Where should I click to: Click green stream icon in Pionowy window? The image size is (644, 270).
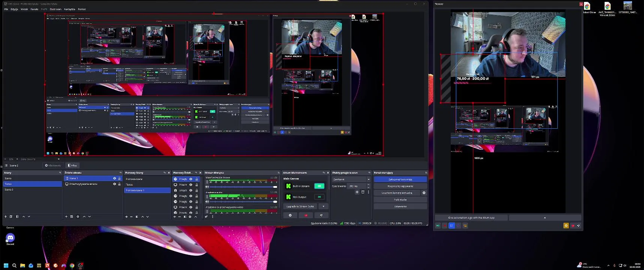[438, 225]
